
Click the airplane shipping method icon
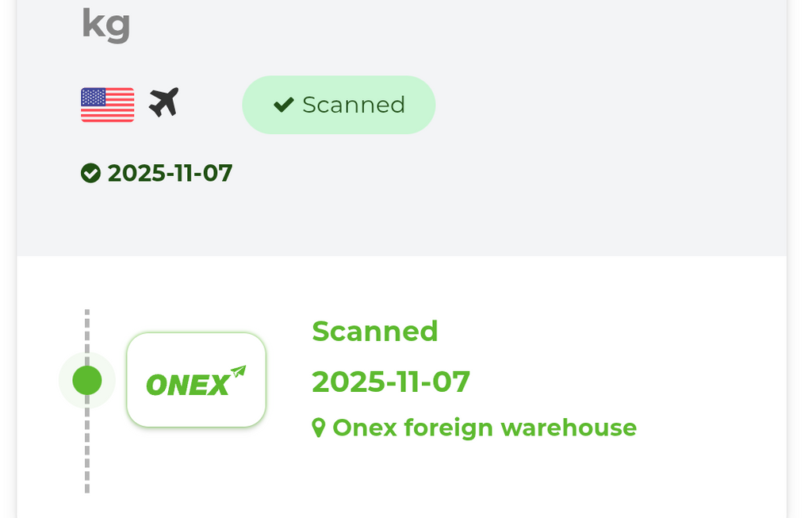(x=164, y=103)
